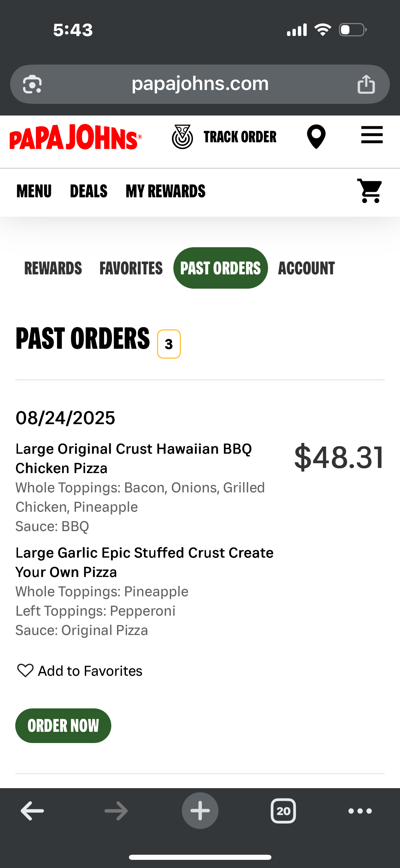Open the Deals link

[x=89, y=191]
